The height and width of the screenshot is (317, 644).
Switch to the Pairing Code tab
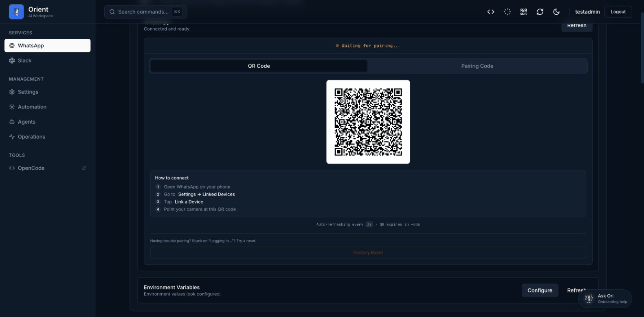pyautogui.click(x=477, y=66)
